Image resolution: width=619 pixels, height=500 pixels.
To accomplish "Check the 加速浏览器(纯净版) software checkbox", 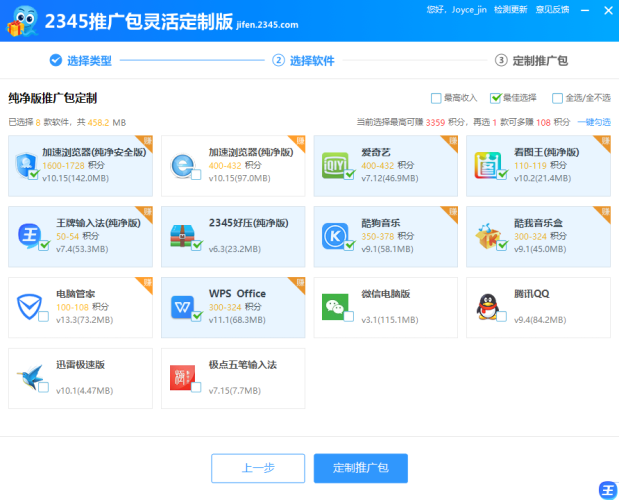I will pos(196,174).
